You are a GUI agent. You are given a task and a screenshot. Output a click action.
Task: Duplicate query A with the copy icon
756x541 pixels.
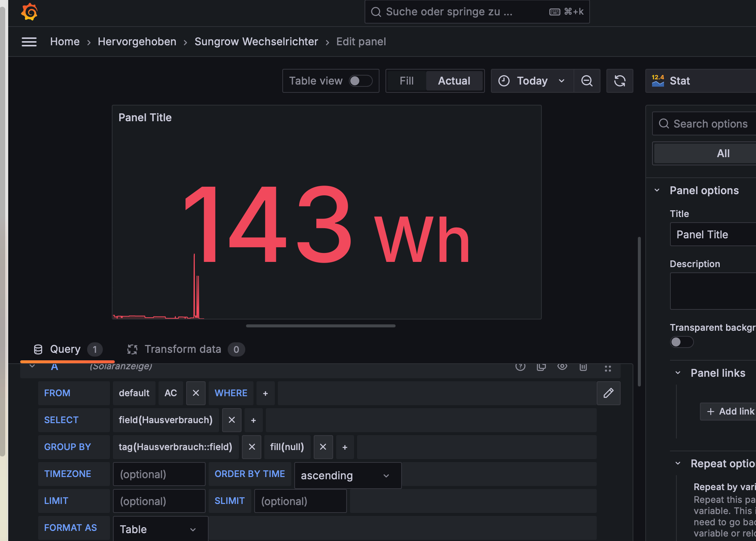(x=541, y=367)
